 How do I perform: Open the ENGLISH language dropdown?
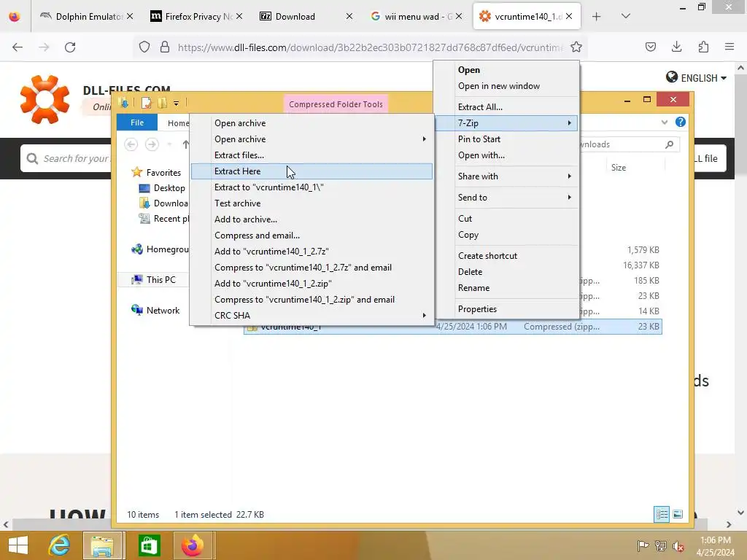(x=697, y=77)
